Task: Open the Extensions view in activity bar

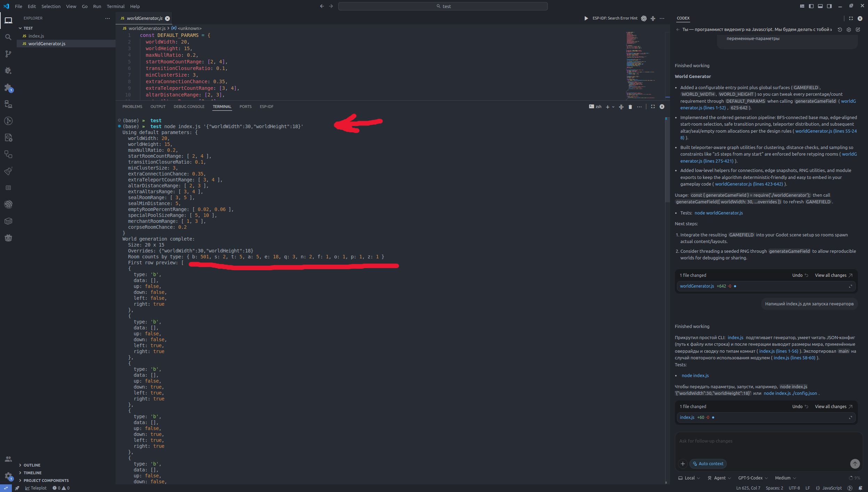Action: click(x=8, y=87)
